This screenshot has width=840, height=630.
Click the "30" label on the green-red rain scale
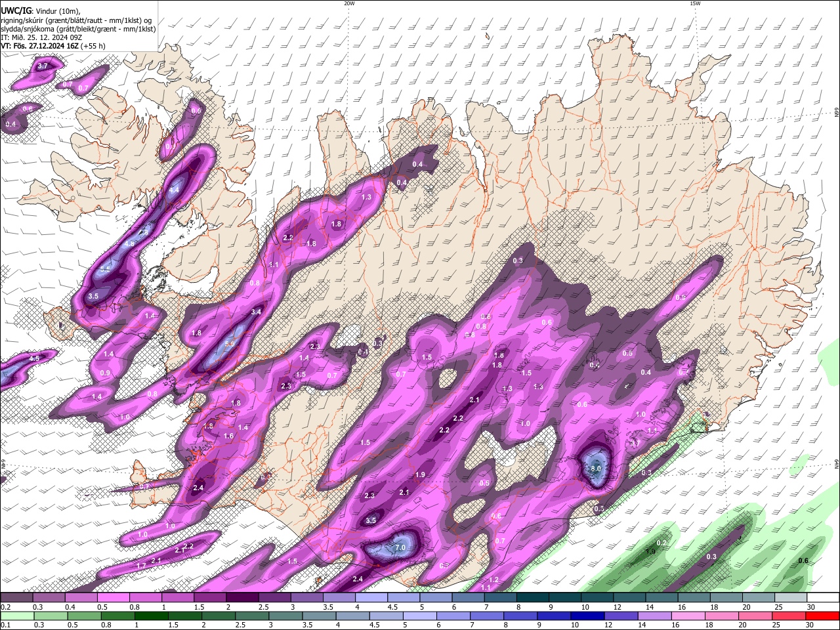click(x=811, y=625)
